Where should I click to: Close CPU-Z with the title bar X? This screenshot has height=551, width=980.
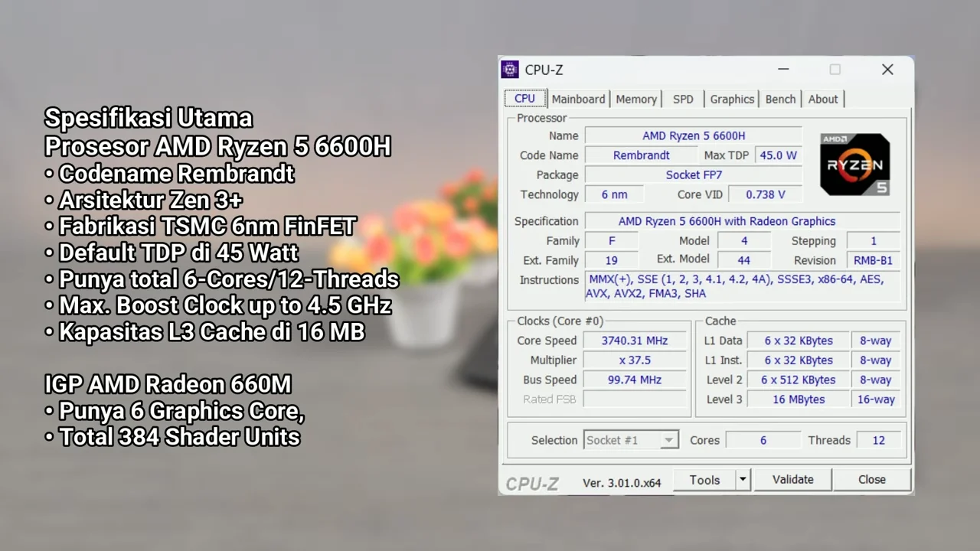click(887, 70)
